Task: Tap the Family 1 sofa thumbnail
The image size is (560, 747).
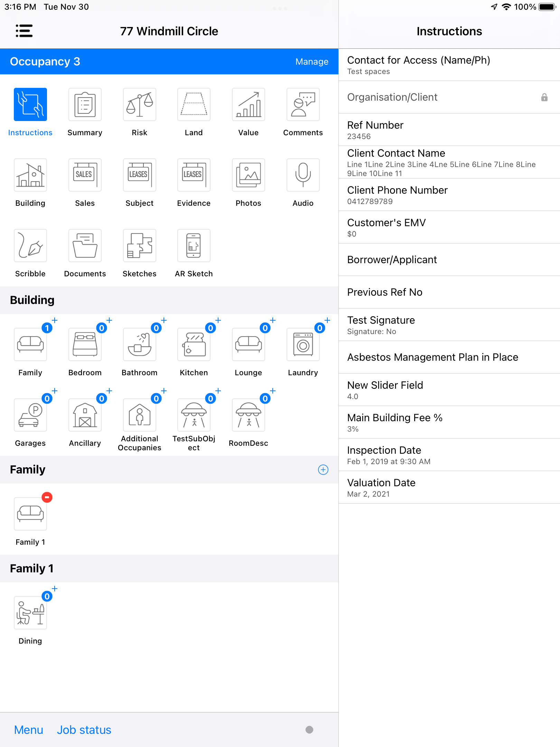Action: pos(30,514)
